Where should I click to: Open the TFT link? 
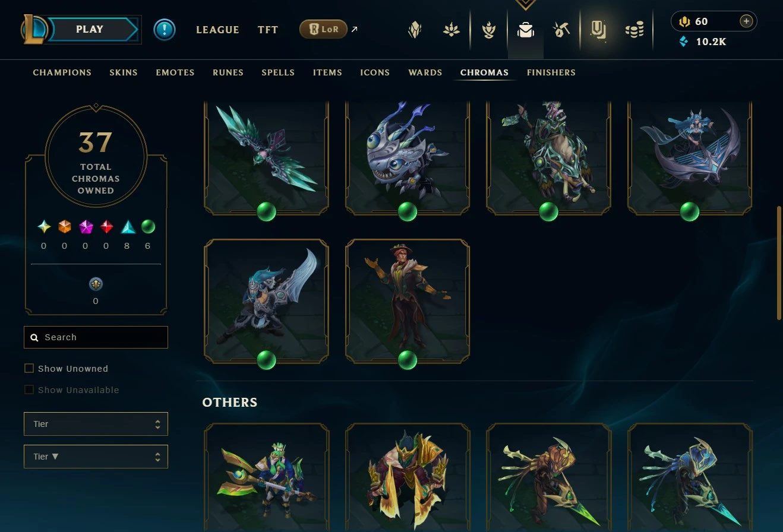[x=268, y=30]
